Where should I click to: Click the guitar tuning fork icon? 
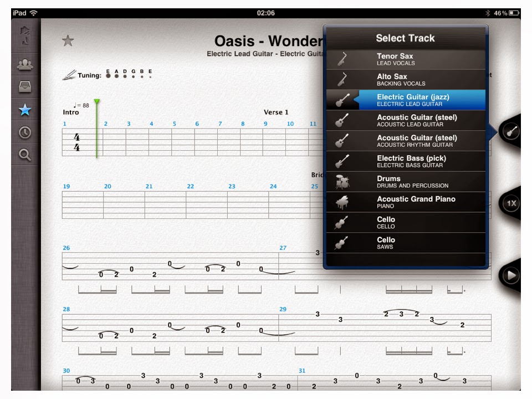pyautogui.click(x=70, y=75)
